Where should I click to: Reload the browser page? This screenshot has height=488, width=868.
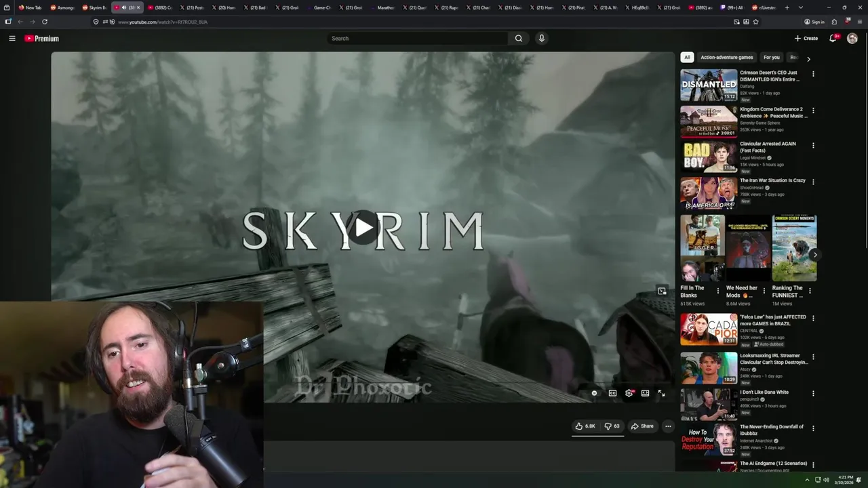click(x=45, y=22)
